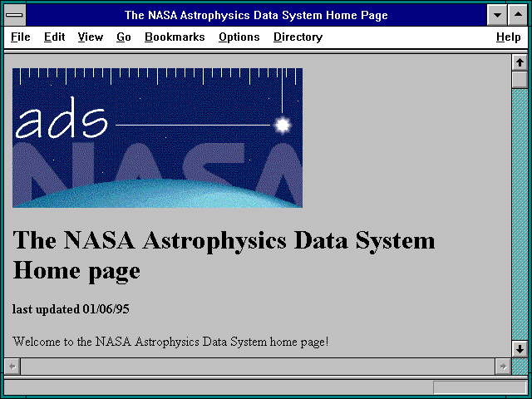Image resolution: width=532 pixels, height=399 pixels.
Task: Click the horizontal scrollbar left arrow
Action: (x=12, y=367)
